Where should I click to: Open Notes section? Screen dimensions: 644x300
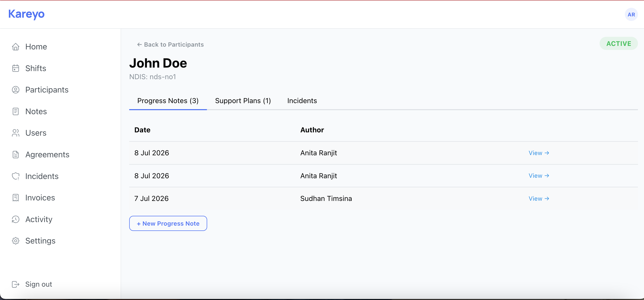coord(36,111)
